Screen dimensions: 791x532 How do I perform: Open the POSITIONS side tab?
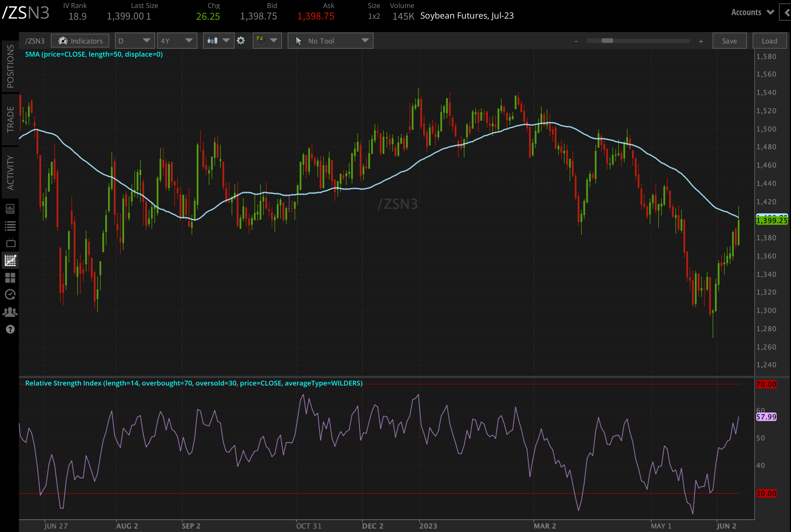click(10, 66)
